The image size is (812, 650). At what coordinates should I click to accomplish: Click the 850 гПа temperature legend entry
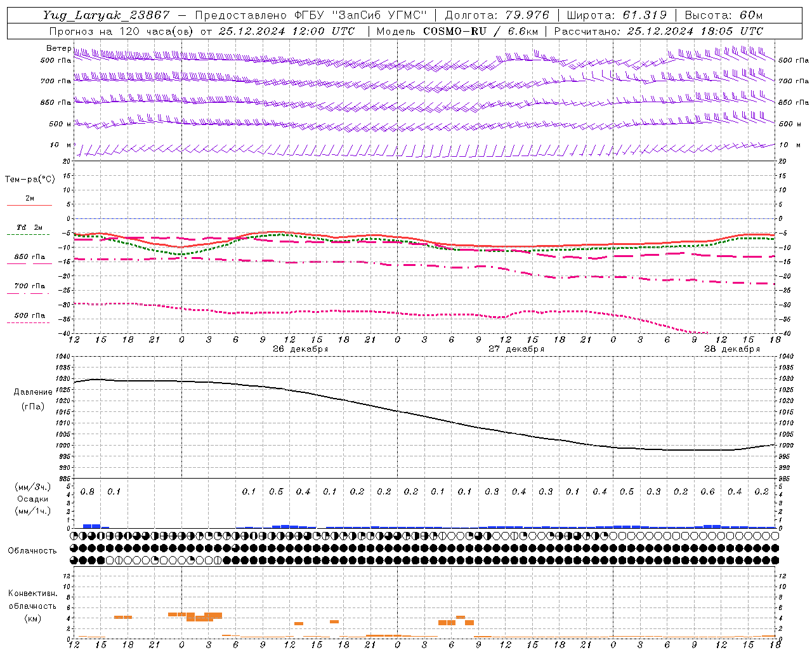click(x=30, y=257)
